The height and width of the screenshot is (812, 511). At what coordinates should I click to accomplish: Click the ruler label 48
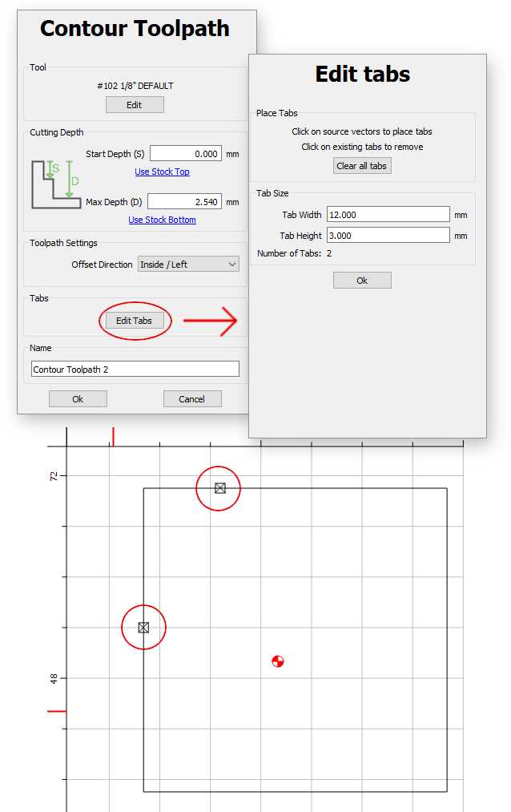coord(54,678)
